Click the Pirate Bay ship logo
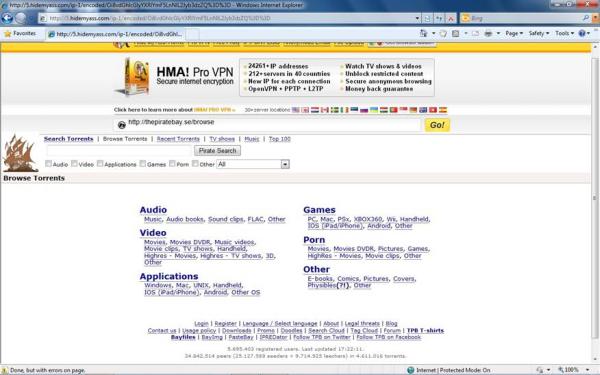The image size is (600, 375). [x=20, y=153]
